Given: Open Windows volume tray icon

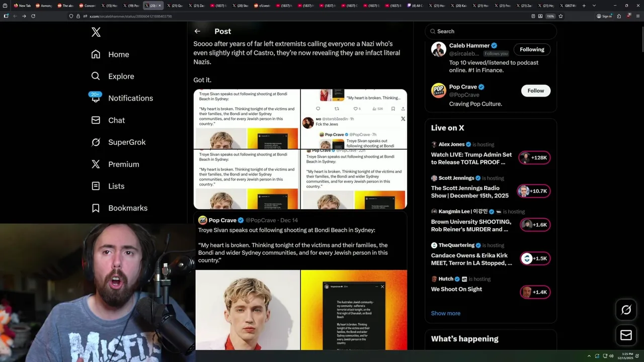Looking at the screenshot, I should click(611, 356).
